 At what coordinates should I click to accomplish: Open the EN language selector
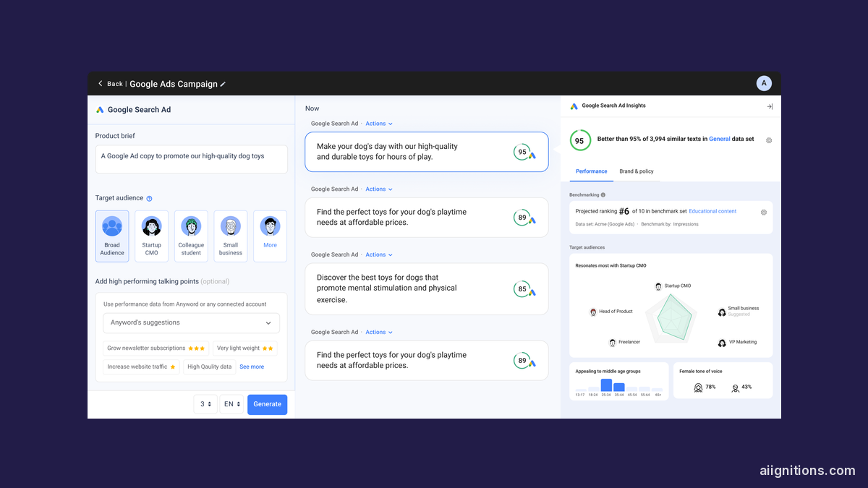231,404
